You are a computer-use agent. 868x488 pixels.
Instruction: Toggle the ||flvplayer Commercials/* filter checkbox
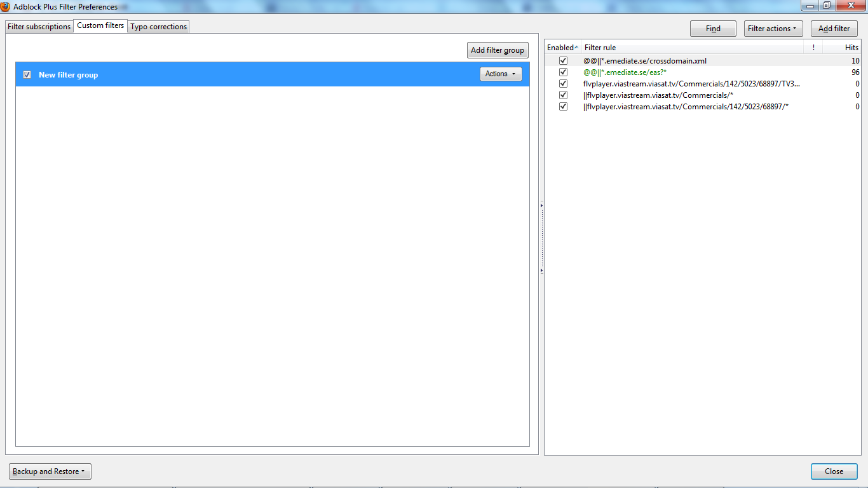tap(563, 95)
